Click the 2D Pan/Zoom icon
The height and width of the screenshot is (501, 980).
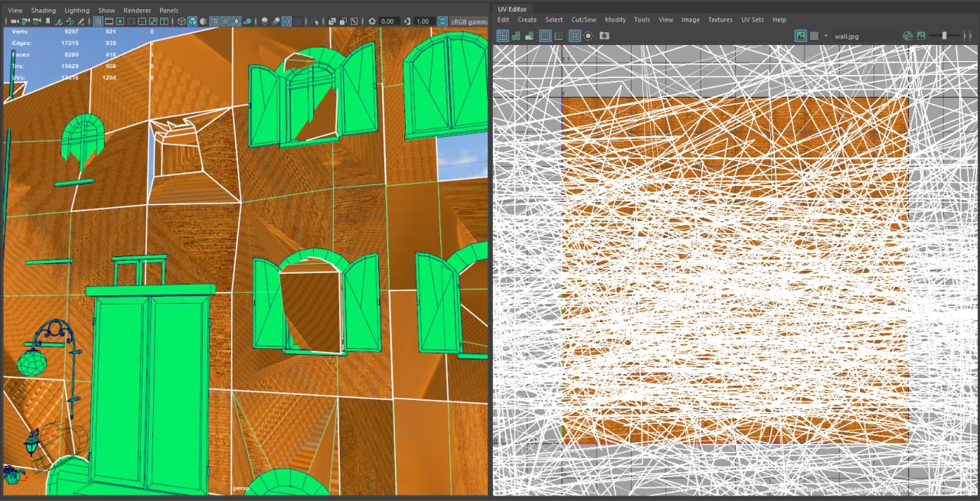pos(70,21)
